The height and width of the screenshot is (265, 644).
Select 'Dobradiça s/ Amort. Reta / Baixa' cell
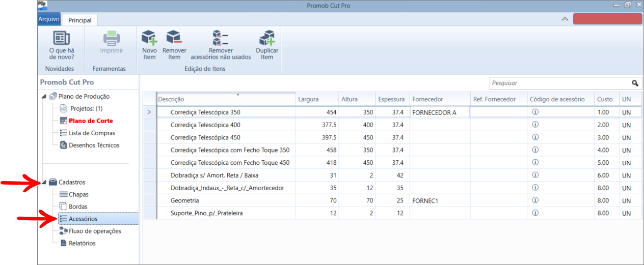[x=226, y=175]
